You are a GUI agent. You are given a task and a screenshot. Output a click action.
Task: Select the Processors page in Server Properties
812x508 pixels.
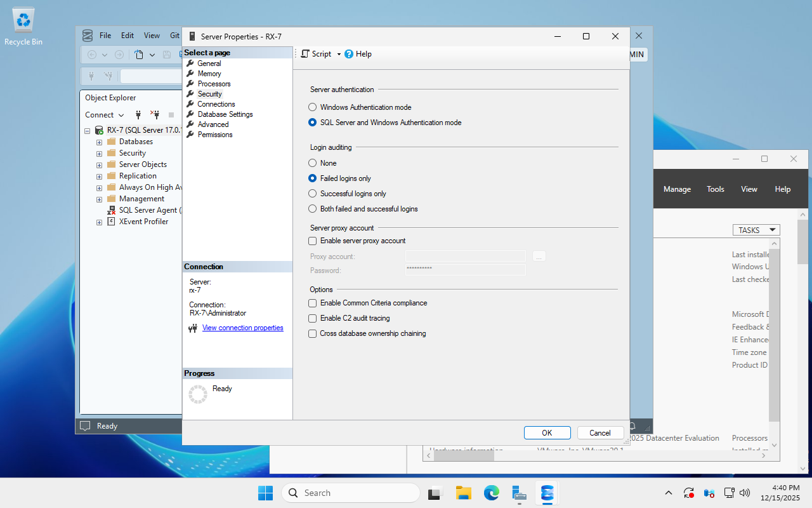213,83
